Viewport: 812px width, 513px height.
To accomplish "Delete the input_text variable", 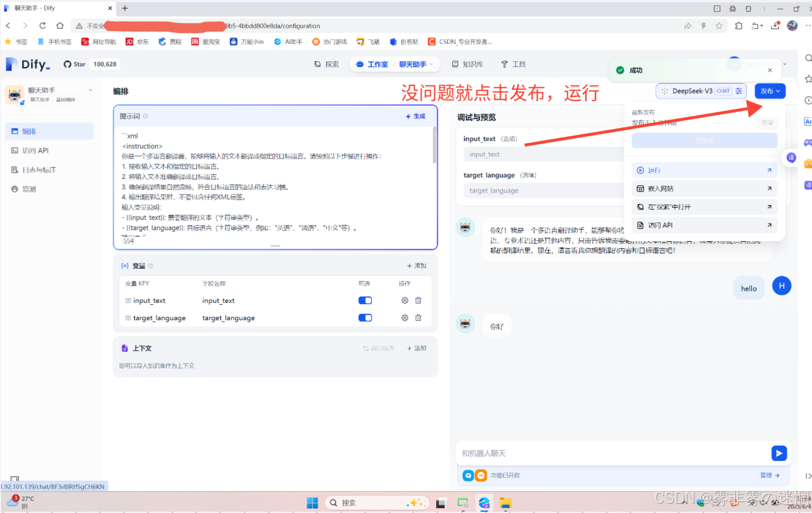I will pyautogui.click(x=418, y=301).
